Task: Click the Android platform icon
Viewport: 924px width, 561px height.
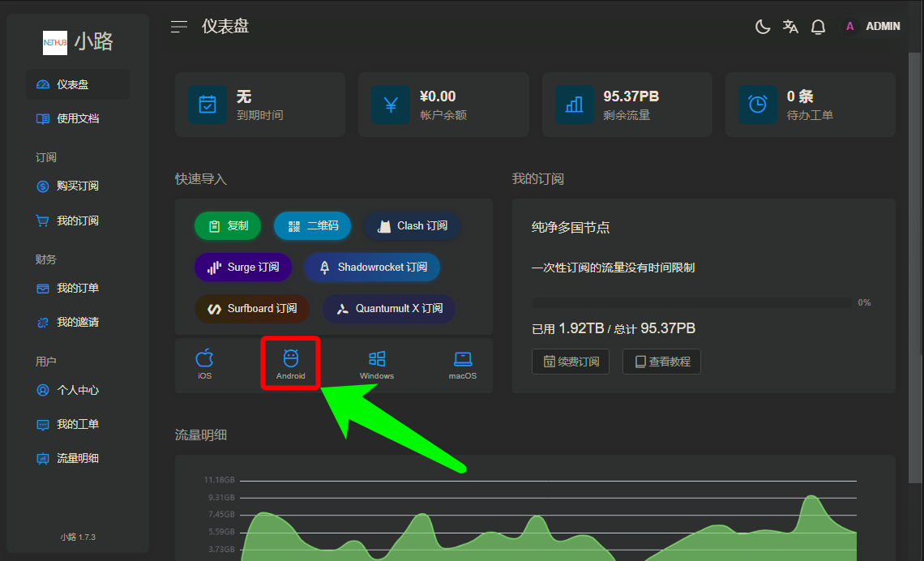Action: click(290, 363)
